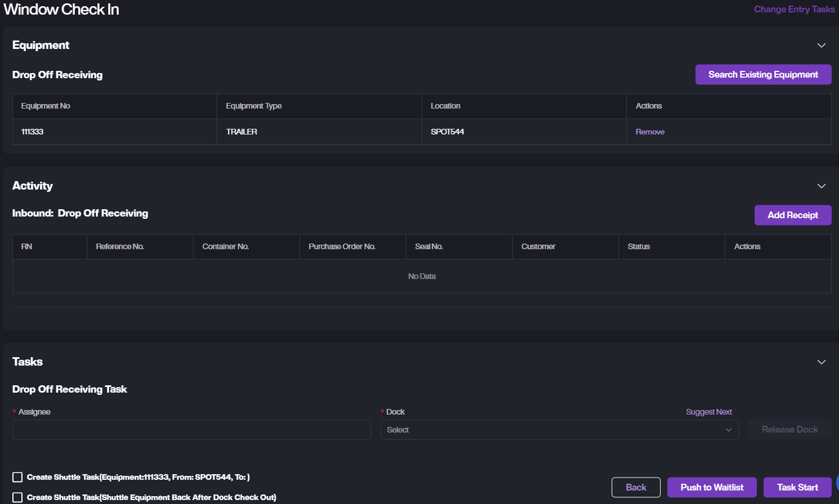Remove equipment 111333 from the table
This screenshot has width=839, height=504.
649,132
